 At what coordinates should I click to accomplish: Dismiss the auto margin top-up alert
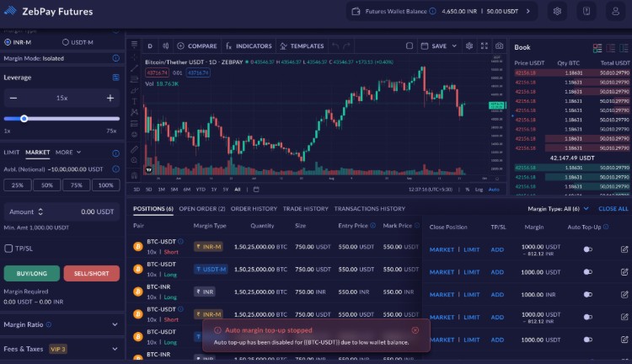[x=415, y=330]
